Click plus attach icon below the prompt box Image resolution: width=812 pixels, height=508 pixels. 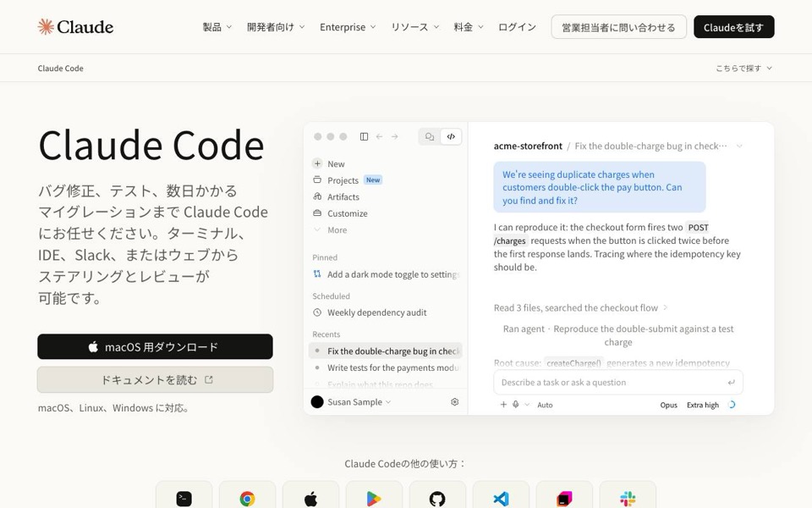click(x=503, y=405)
